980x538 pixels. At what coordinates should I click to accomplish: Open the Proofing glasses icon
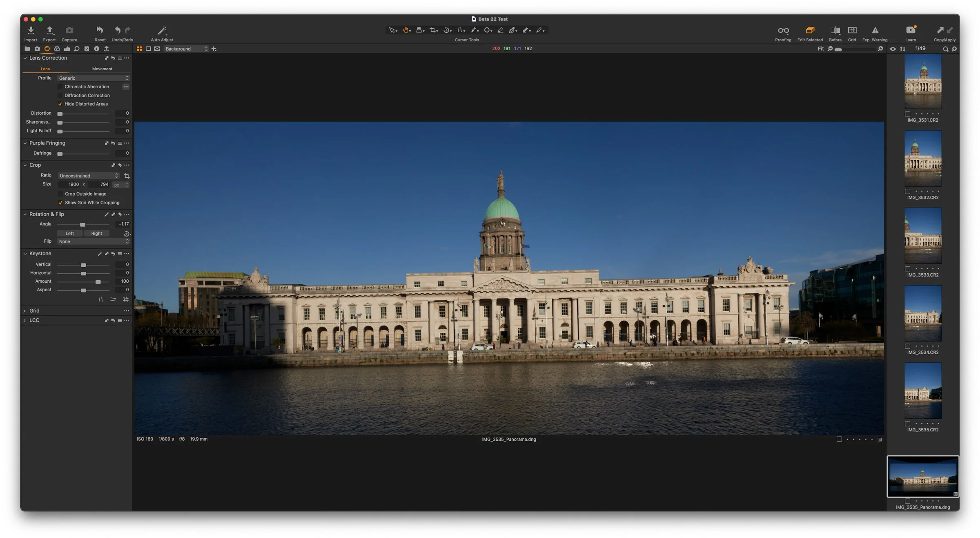click(x=783, y=31)
